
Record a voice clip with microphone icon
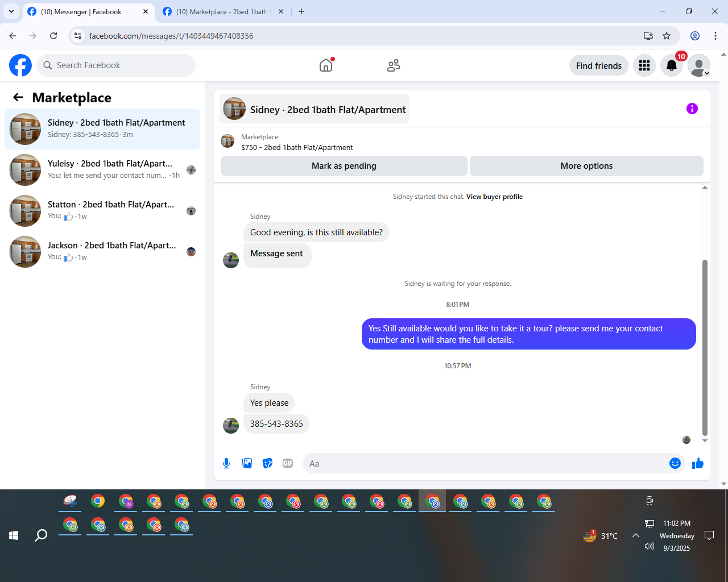point(226,463)
